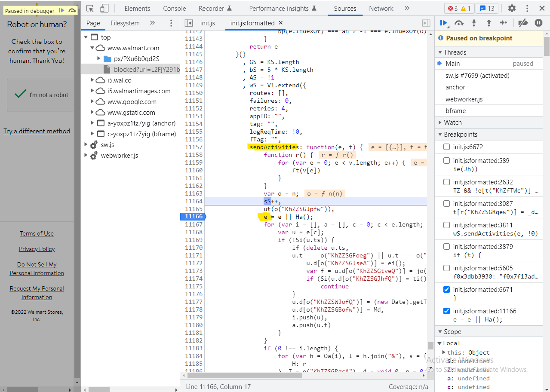
Task: Click the Step out of function icon
Action: click(x=489, y=23)
